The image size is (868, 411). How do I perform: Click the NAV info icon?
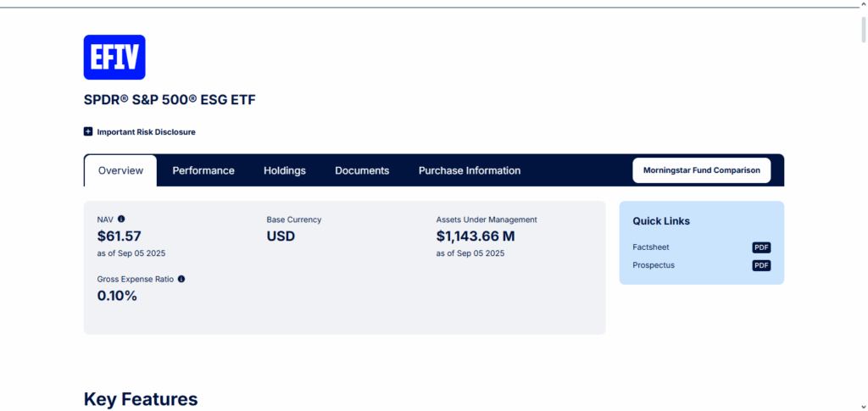click(121, 219)
